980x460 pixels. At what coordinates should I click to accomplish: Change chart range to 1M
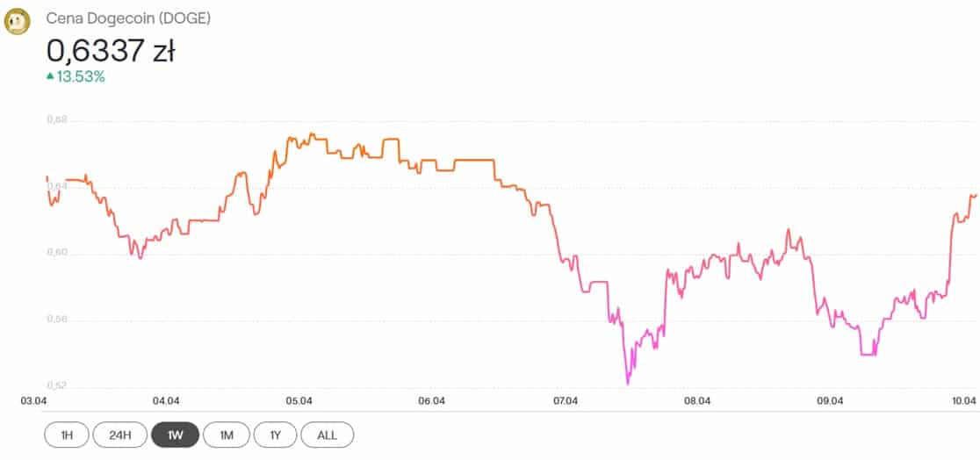[227, 435]
